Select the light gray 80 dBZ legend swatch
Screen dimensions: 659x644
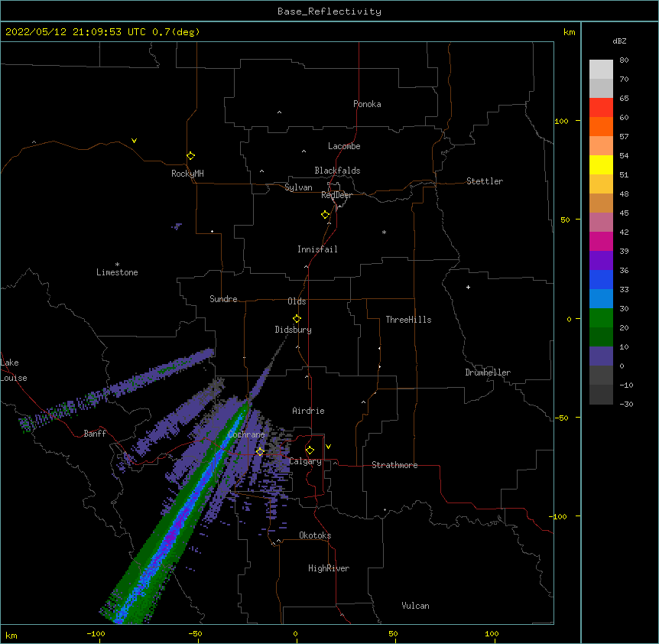pyautogui.click(x=601, y=70)
